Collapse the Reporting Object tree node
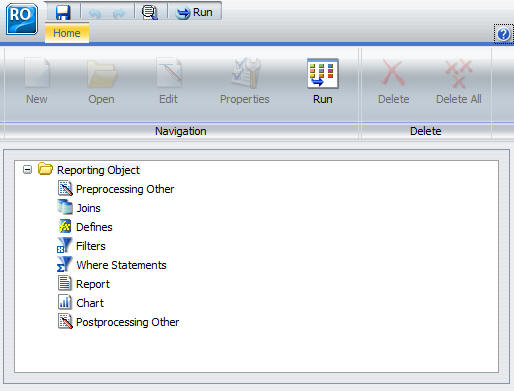 pos(27,170)
